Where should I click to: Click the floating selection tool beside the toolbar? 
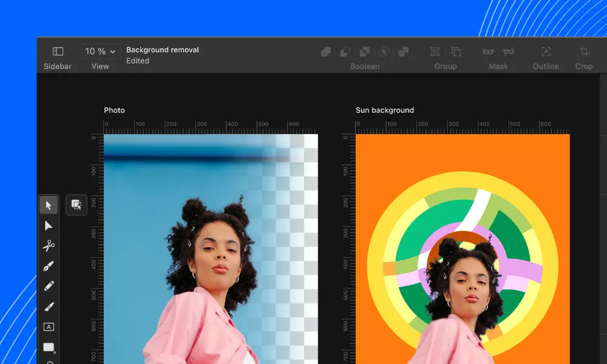(x=76, y=205)
